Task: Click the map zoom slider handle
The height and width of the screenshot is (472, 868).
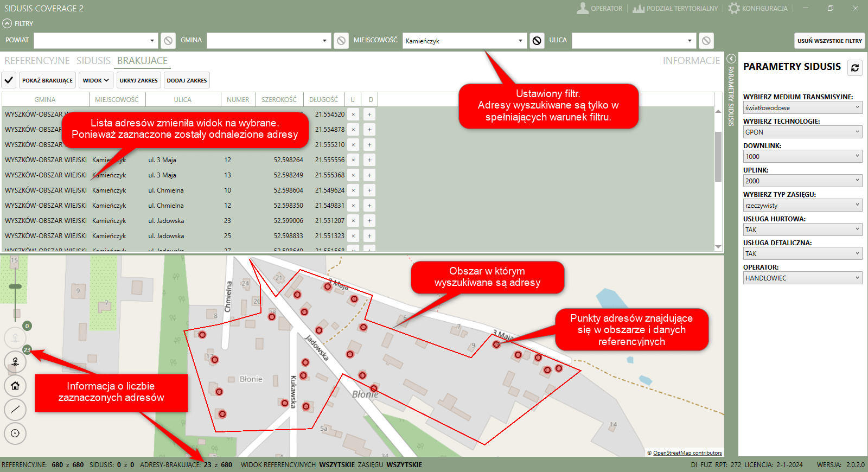Action: tap(15, 286)
